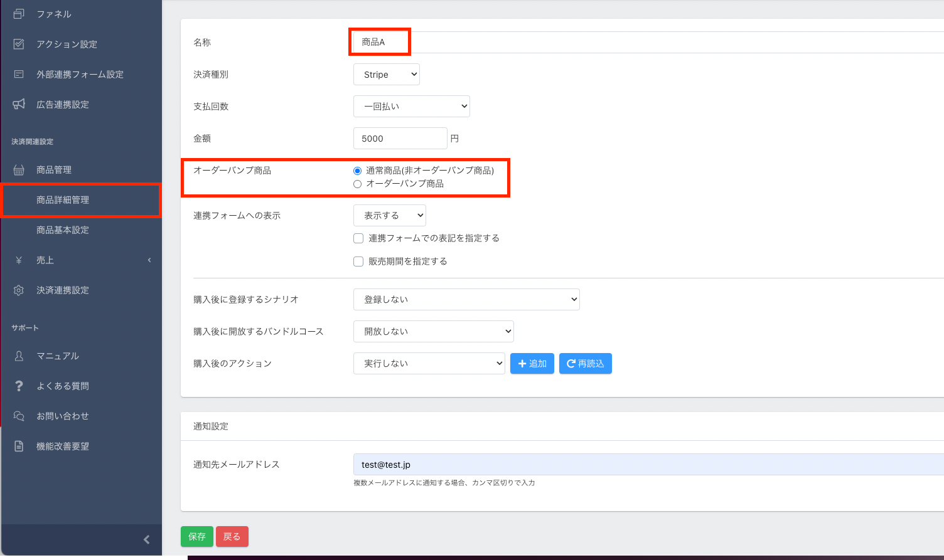This screenshot has width=944, height=560.
Task: Select the オーダーバンプ商品 radio option
Action: (358, 184)
